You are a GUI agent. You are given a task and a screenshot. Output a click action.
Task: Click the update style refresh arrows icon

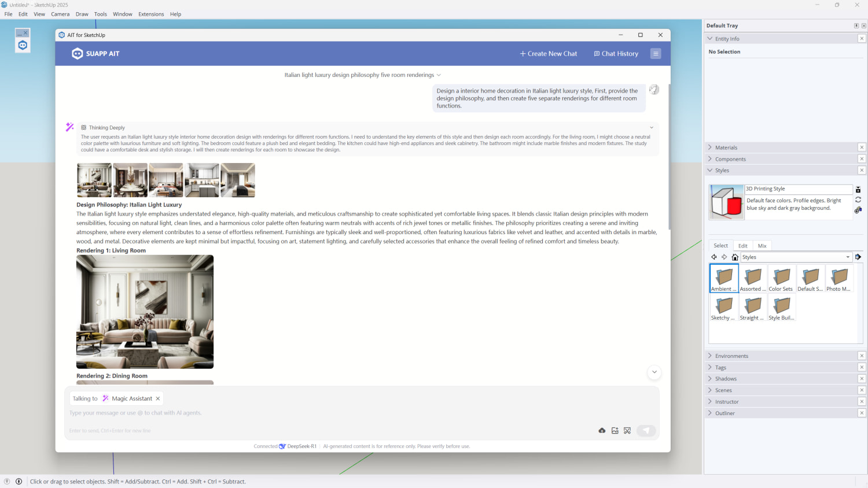858,199
